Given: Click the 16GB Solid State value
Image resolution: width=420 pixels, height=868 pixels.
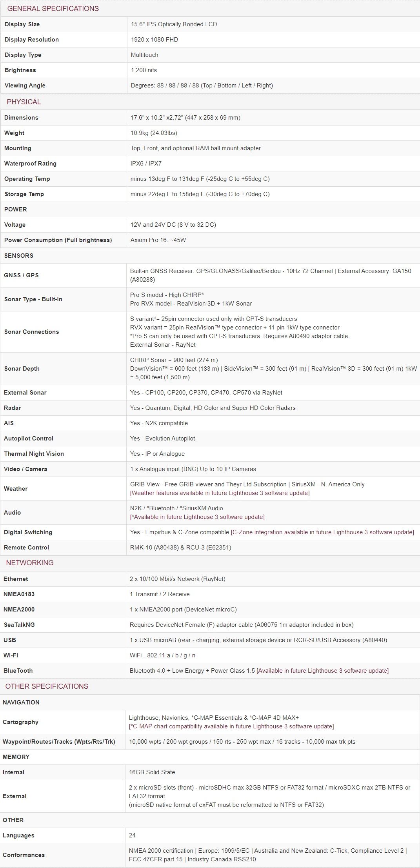Looking at the screenshot, I should (152, 772).
